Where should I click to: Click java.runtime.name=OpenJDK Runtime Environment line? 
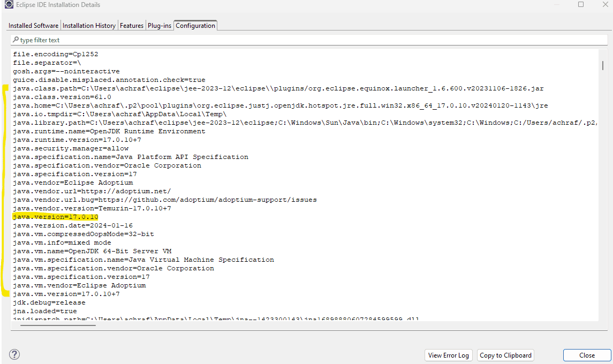109,131
